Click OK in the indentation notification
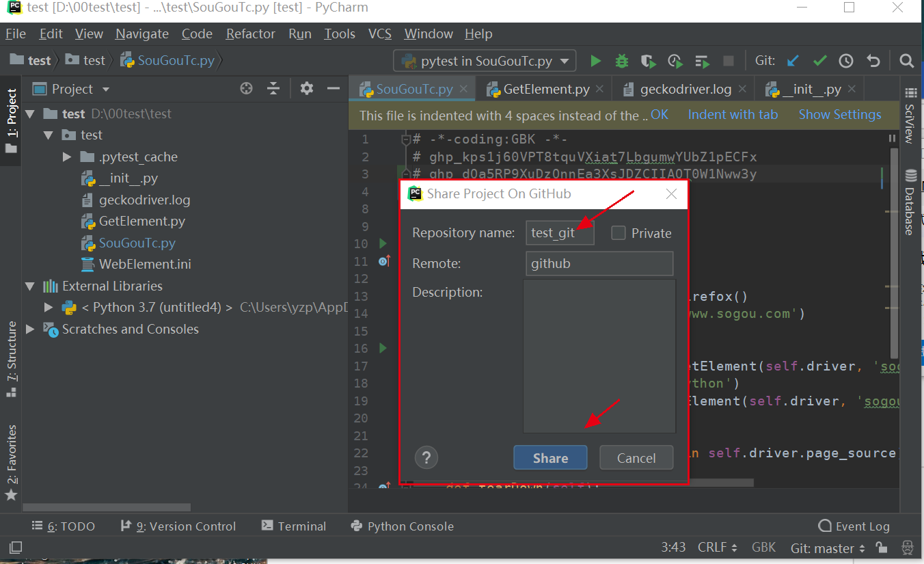 [660, 114]
